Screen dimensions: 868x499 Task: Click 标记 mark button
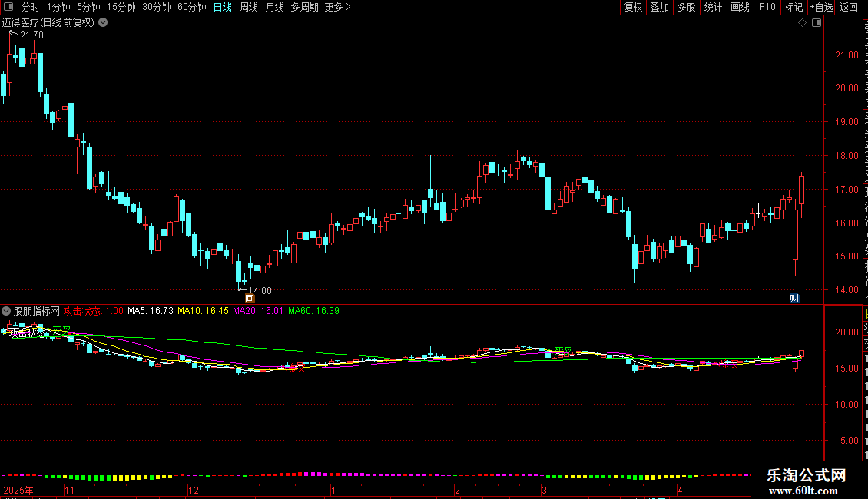coord(793,7)
